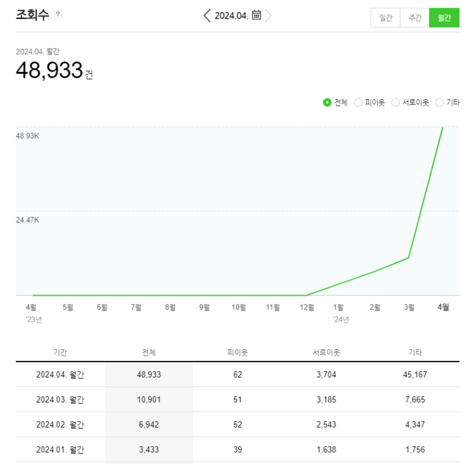
Task: Select the 2024.01. 월간 table row label
Action: [60, 449]
